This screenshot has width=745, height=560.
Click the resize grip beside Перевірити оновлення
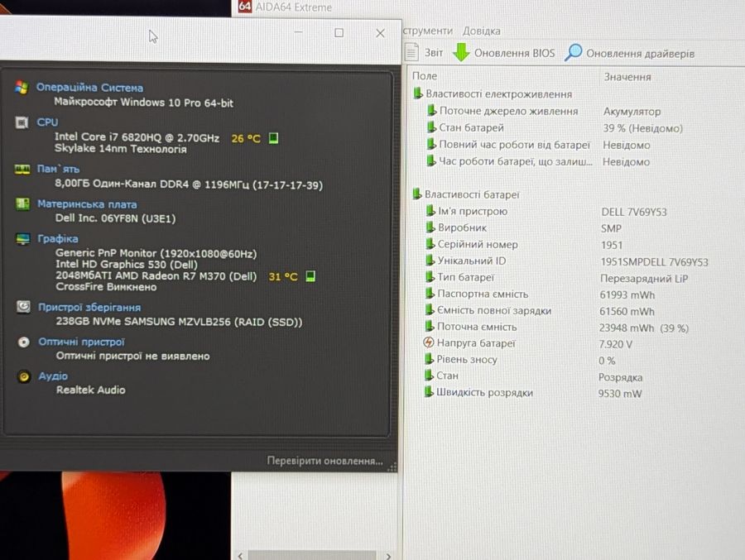click(x=392, y=467)
